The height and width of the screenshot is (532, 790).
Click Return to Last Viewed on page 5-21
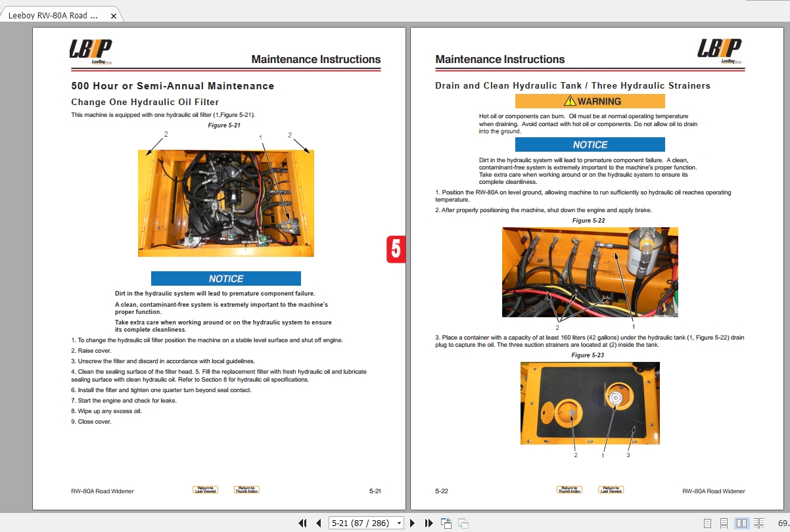(205, 489)
